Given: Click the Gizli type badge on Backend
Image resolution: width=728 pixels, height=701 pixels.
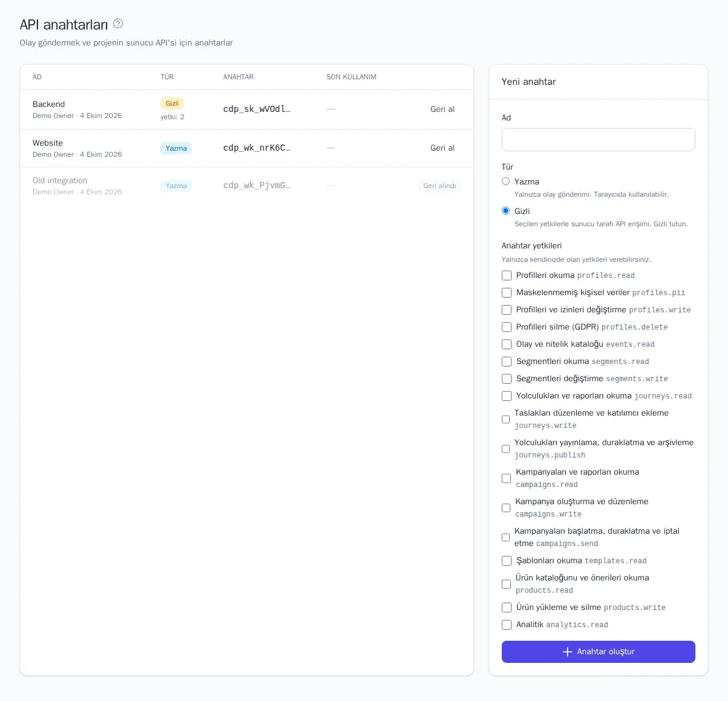Looking at the screenshot, I should [x=172, y=103].
